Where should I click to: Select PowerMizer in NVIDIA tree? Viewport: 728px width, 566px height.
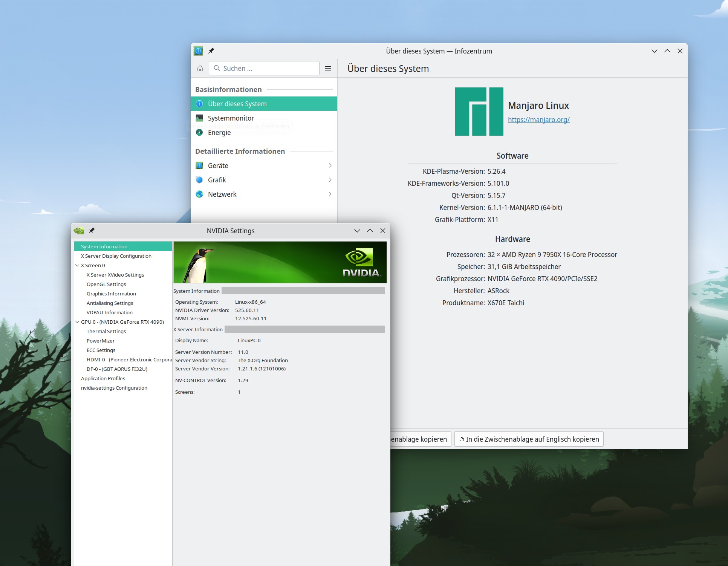point(101,341)
